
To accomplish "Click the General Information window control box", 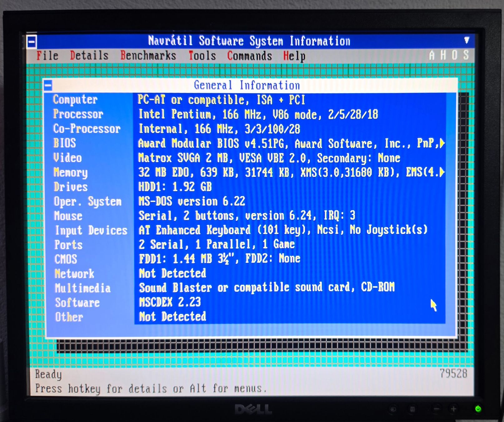I will [x=48, y=85].
